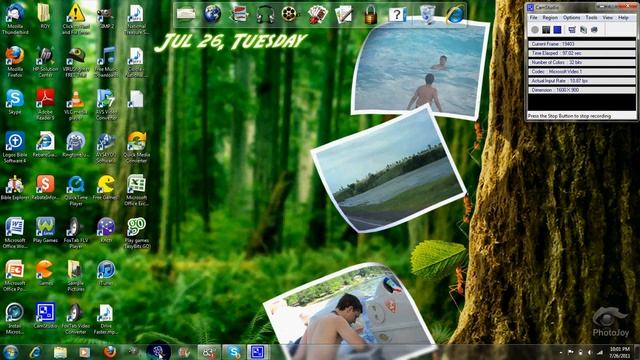Launch VLC media player shortcut
The height and width of the screenshot is (360, 640).
pos(76,104)
